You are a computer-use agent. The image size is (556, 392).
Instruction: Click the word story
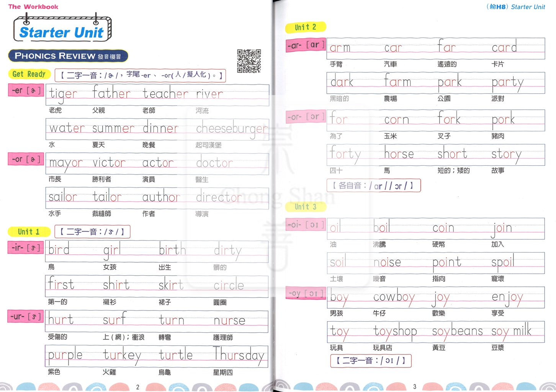click(x=506, y=155)
